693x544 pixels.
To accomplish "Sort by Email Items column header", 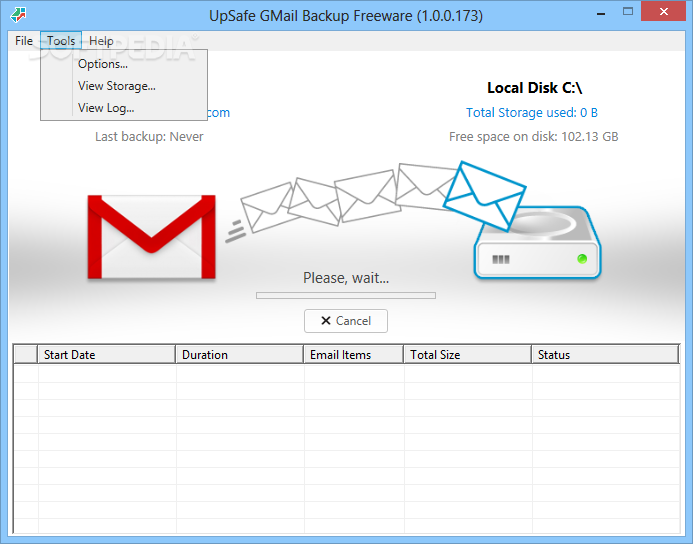I will tap(354, 355).
